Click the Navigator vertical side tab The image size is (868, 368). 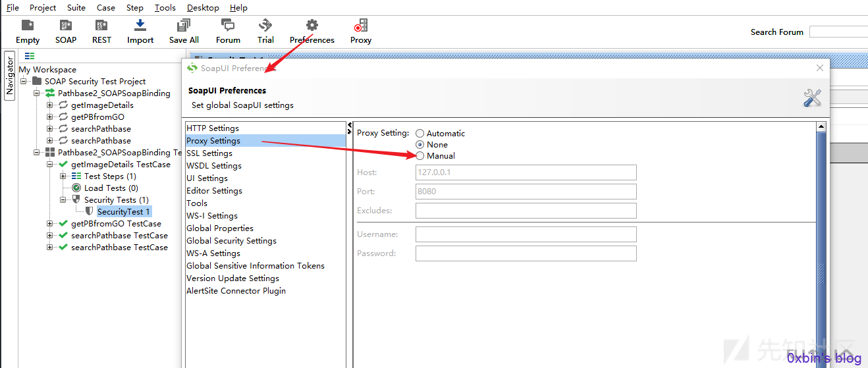coord(9,75)
